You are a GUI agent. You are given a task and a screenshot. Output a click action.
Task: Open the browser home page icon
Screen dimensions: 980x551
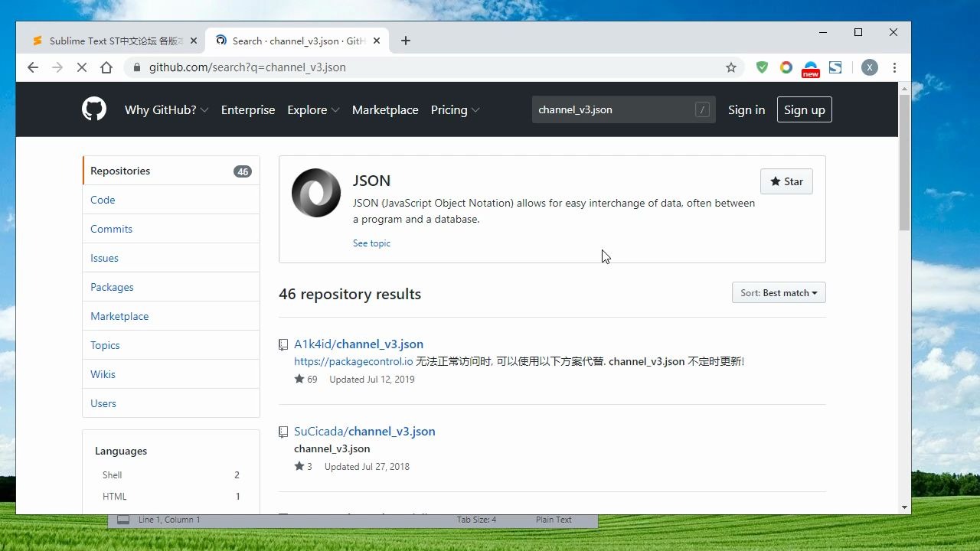pyautogui.click(x=106, y=67)
